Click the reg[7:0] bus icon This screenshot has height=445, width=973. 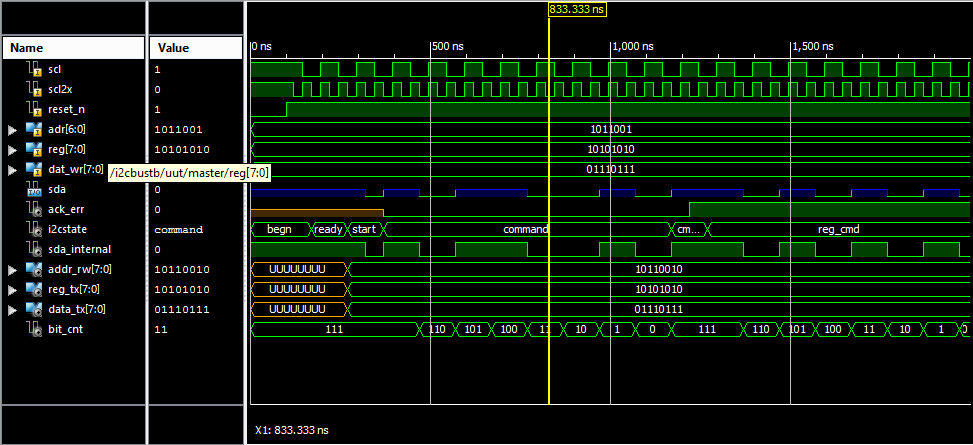(x=34, y=149)
